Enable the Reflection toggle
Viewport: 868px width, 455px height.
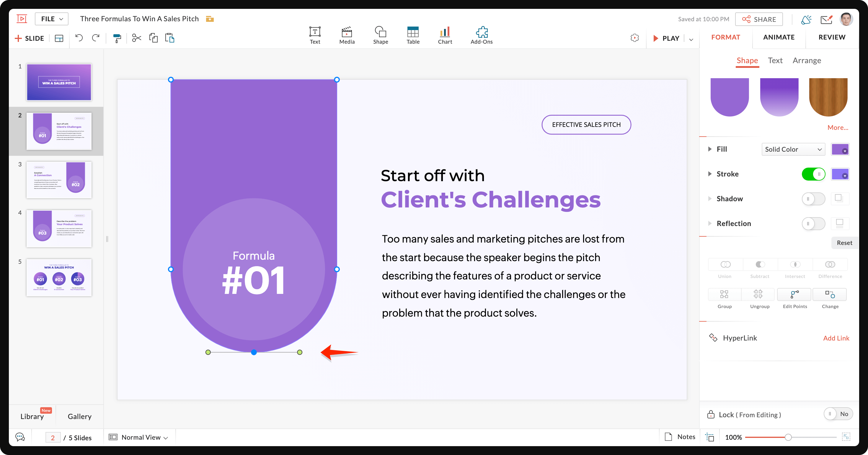(x=813, y=223)
